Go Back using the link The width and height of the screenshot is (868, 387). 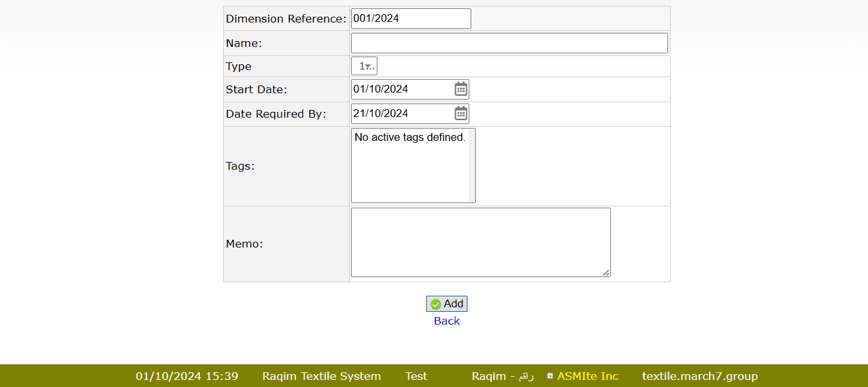click(447, 321)
